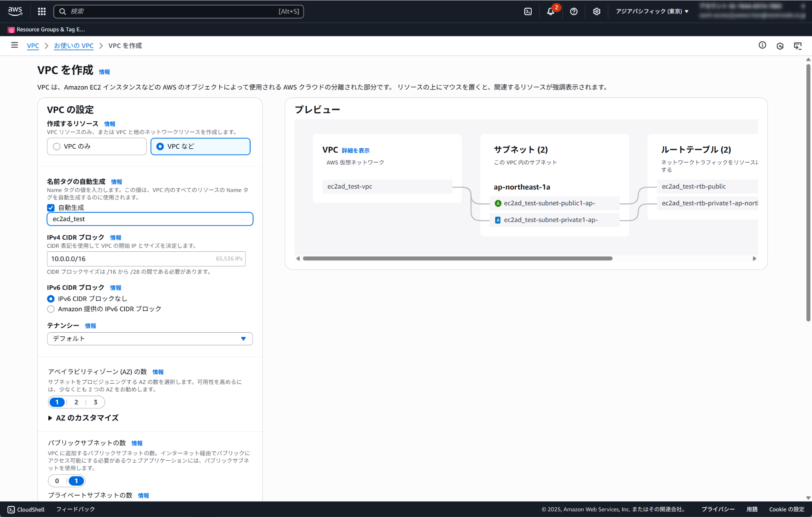Open the テナンシー dropdown
The image size is (812, 517).
tap(150, 339)
